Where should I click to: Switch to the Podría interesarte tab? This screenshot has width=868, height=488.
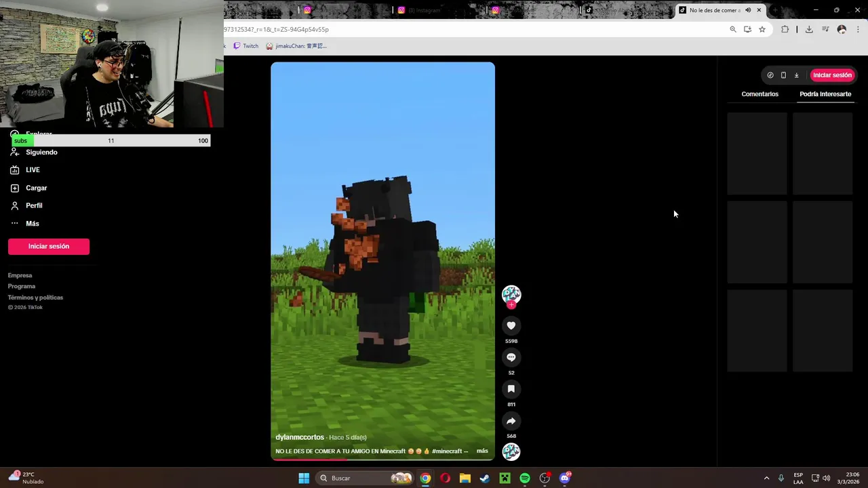click(x=825, y=94)
